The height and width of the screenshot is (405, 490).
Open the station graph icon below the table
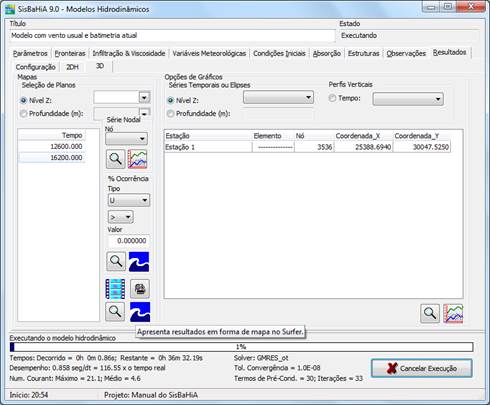(x=453, y=313)
